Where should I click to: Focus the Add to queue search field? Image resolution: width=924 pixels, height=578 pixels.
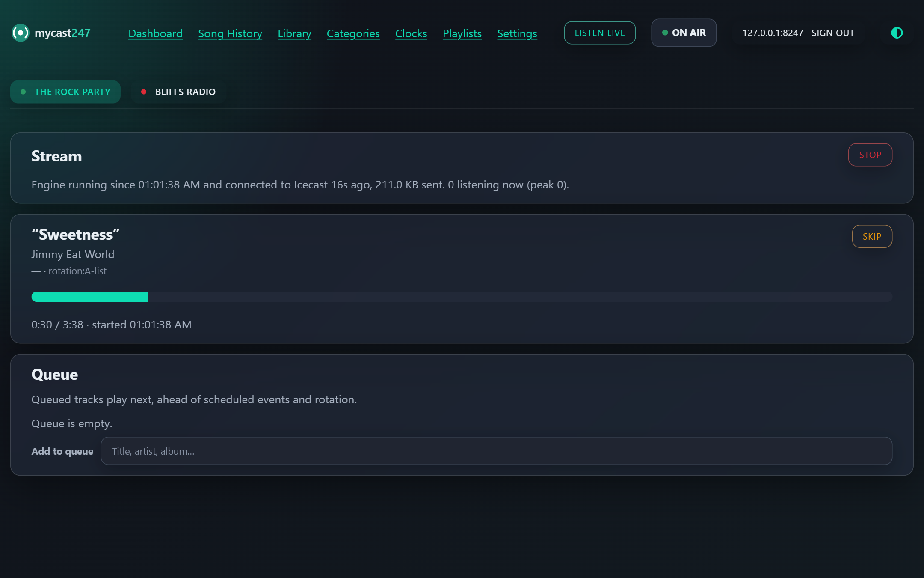(496, 451)
